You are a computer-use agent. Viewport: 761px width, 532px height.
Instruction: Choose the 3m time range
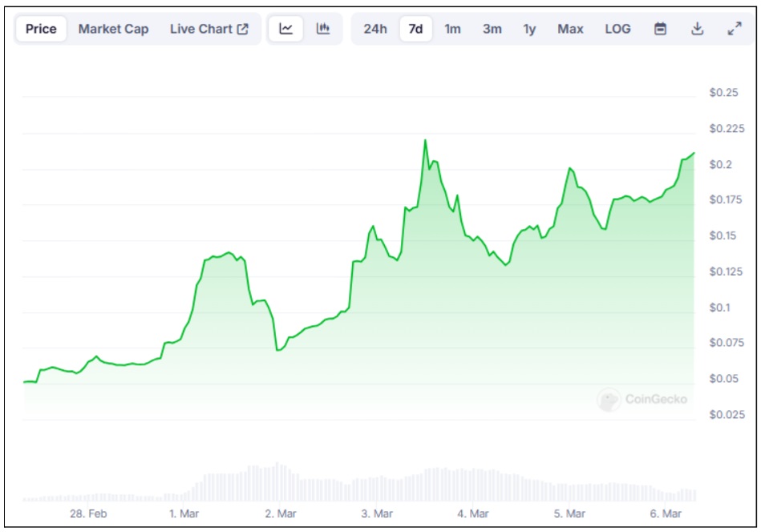[492, 29]
